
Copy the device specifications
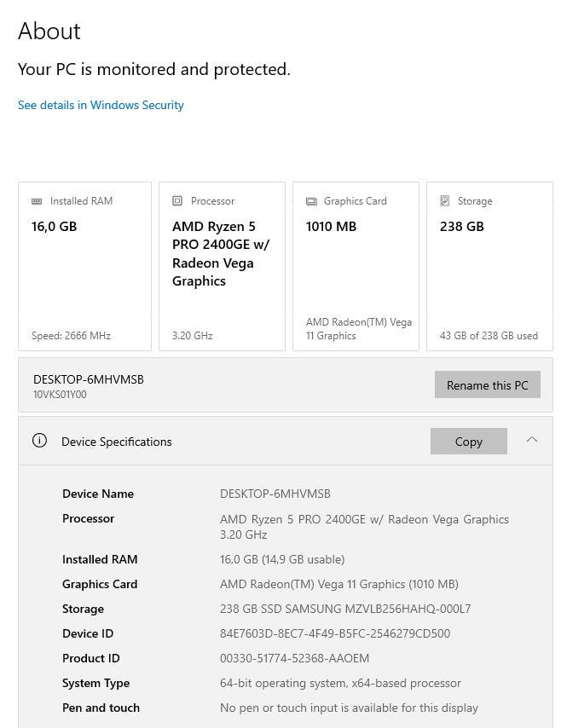(469, 441)
